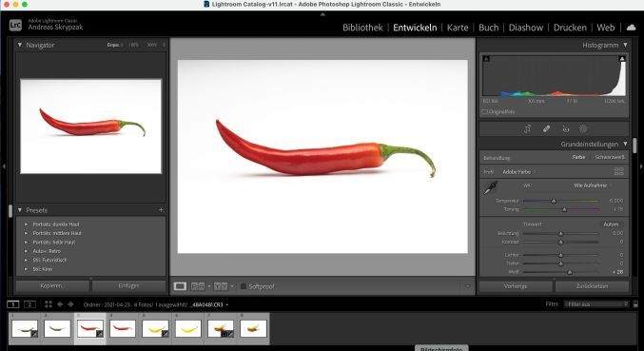Go back with the left arrow icon
644x351 pixels.
tap(60, 304)
